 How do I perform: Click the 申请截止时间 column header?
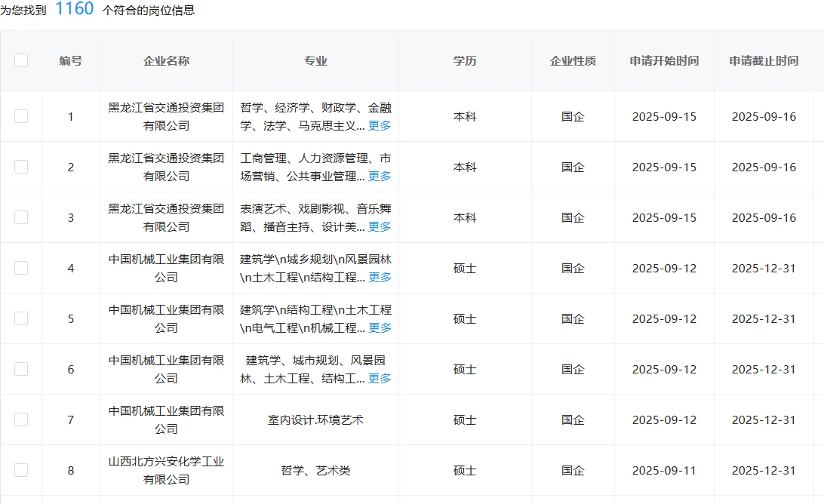coord(764,60)
